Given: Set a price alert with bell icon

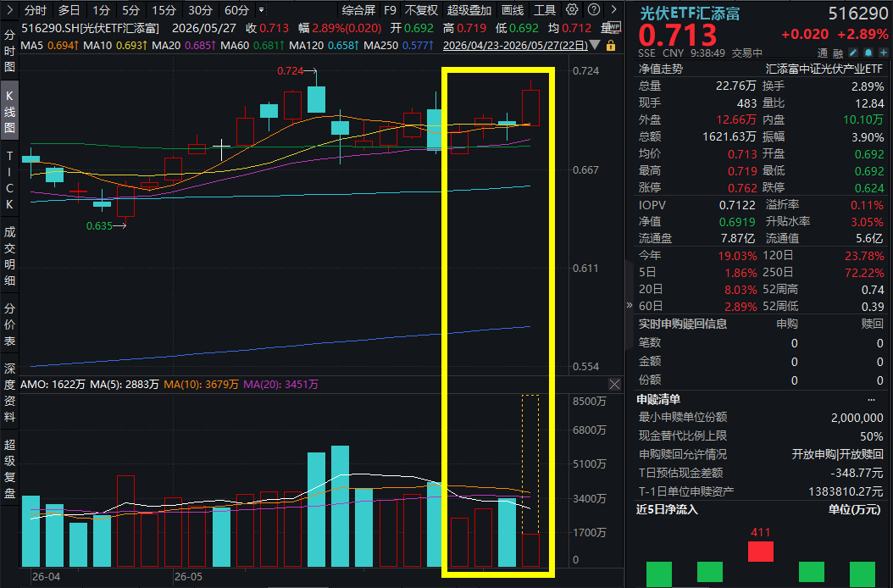Looking at the screenshot, I should pyautogui.click(x=868, y=53).
